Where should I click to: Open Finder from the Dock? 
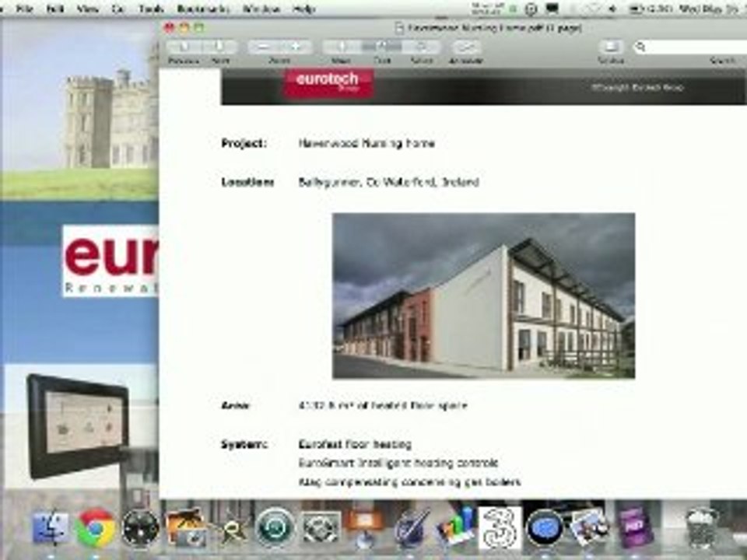[50, 527]
